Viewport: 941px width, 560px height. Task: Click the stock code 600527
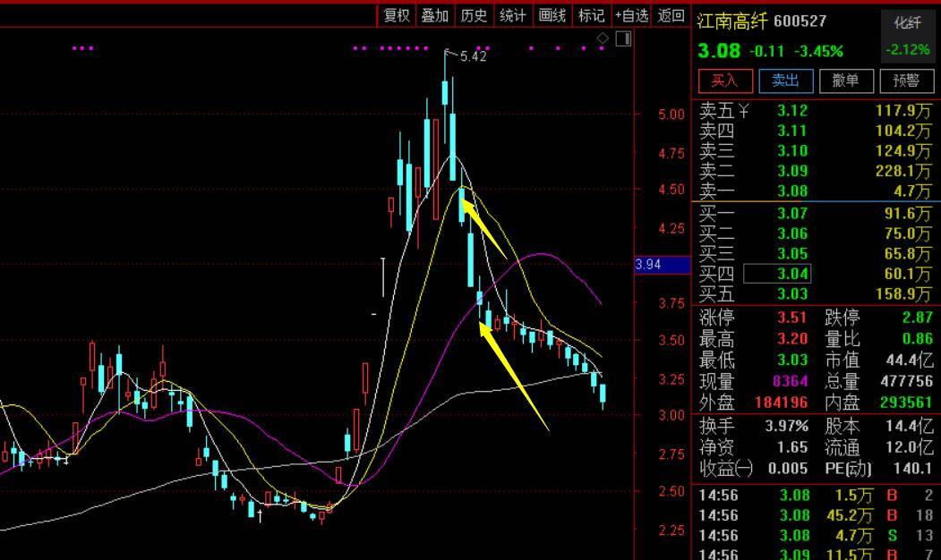click(x=800, y=21)
